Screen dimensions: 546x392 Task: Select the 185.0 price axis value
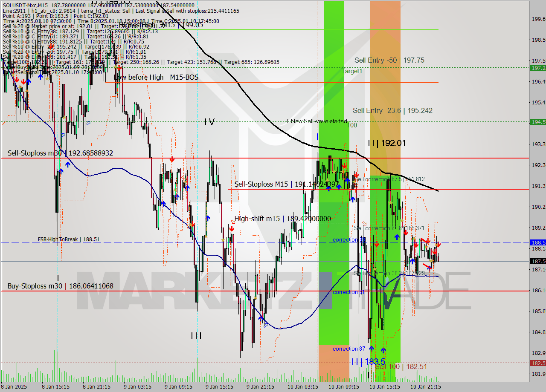click(538, 311)
